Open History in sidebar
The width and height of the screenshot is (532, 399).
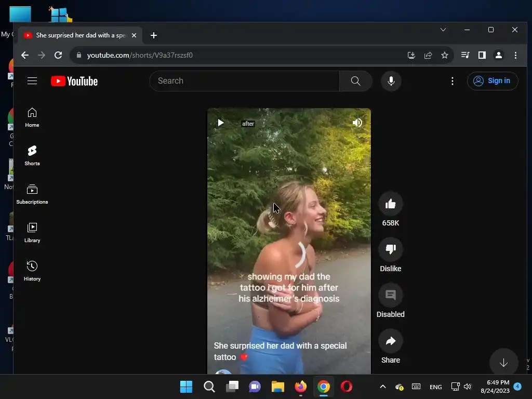click(x=32, y=271)
